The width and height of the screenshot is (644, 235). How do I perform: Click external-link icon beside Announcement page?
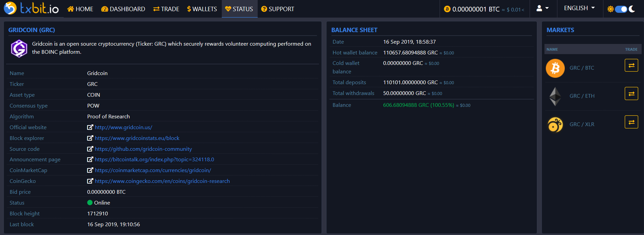90,159
